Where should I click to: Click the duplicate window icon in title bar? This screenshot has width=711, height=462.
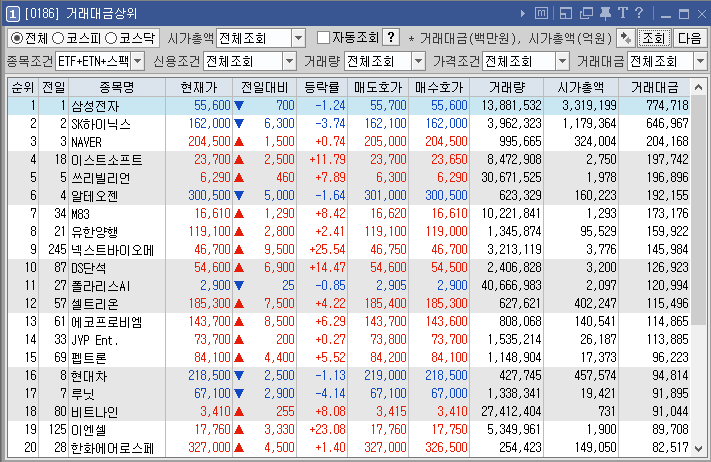(586, 14)
